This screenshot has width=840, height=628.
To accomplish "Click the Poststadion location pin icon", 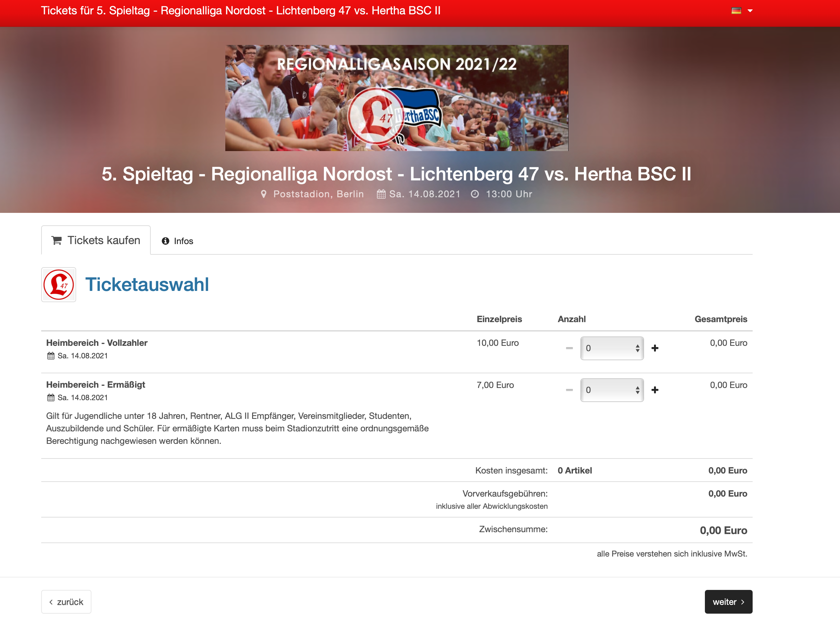I will click(x=264, y=194).
